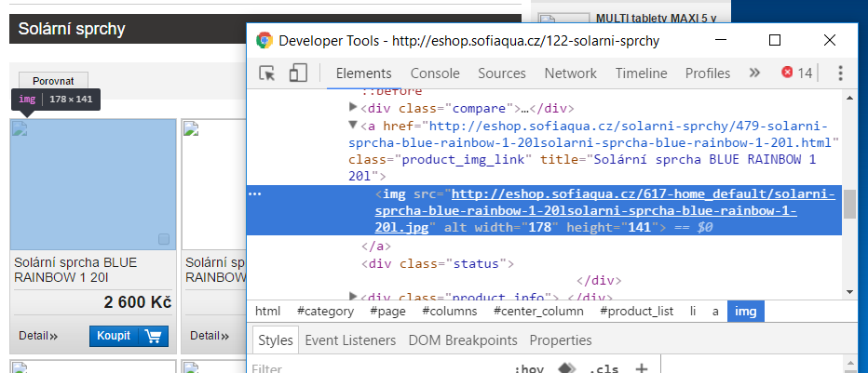Viewport: 868px width, 373px height.
Task: Click the ::before pseudo-element line
Action: point(392,91)
